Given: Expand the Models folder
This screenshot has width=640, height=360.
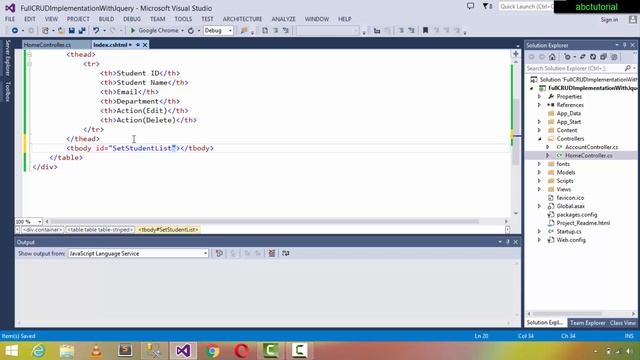Looking at the screenshot, I should [539, 172].
